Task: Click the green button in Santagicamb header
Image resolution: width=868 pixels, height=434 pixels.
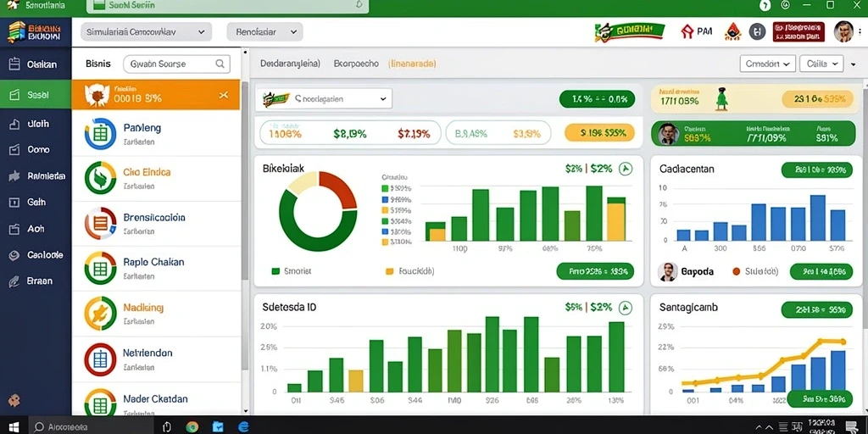Action: point(816,310)
